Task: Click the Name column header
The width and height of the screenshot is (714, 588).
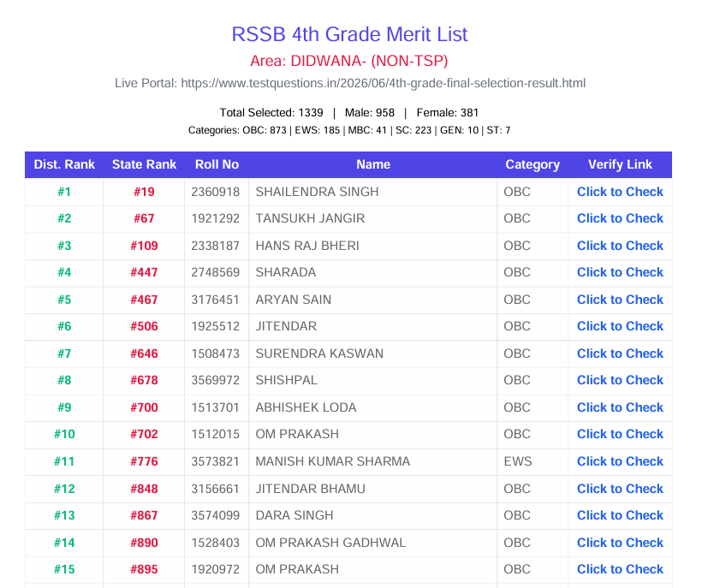Action: [373, 164]
